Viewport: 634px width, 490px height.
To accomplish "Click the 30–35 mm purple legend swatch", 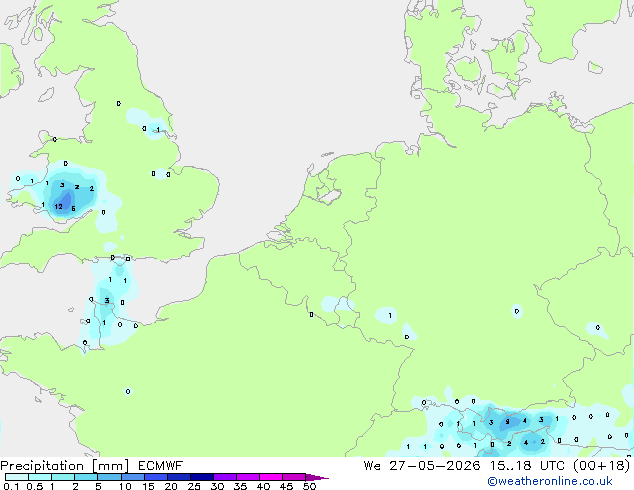I will coord(225,477).
